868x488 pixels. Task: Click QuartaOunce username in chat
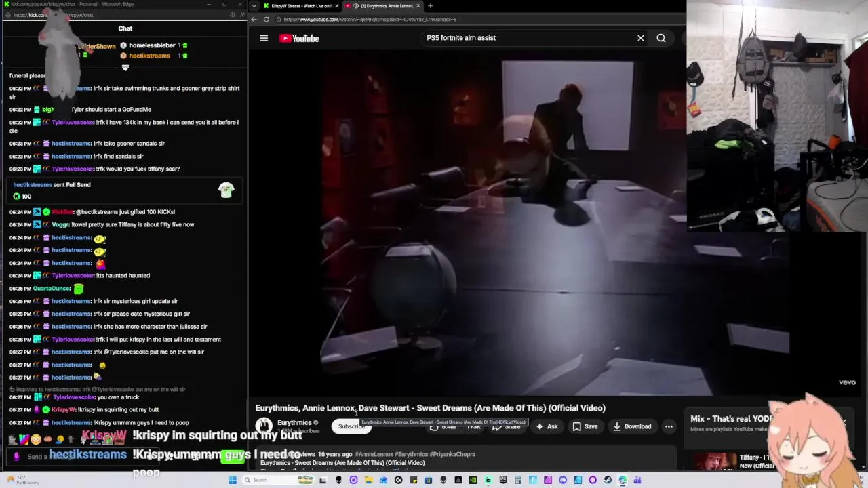[x=52, y=288]
